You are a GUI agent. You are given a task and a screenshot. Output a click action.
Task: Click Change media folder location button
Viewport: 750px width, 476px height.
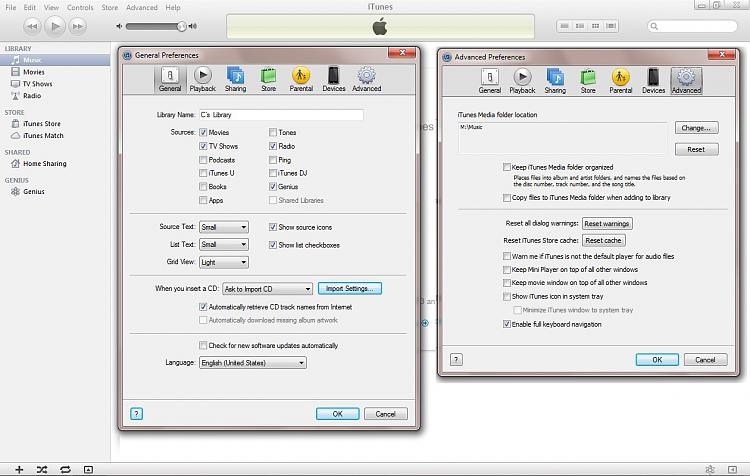pos(696,128)
